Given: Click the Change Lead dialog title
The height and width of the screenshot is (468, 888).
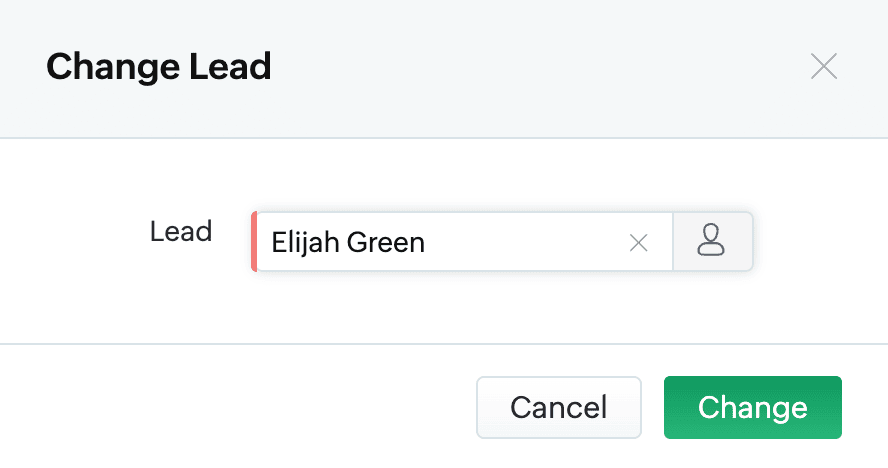Looking at the screenshot, I should (159, 67).
